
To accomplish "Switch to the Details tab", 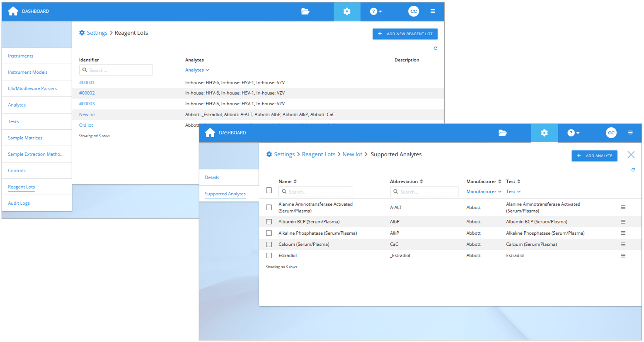I will pyautogui.click(x=212, y=177).
